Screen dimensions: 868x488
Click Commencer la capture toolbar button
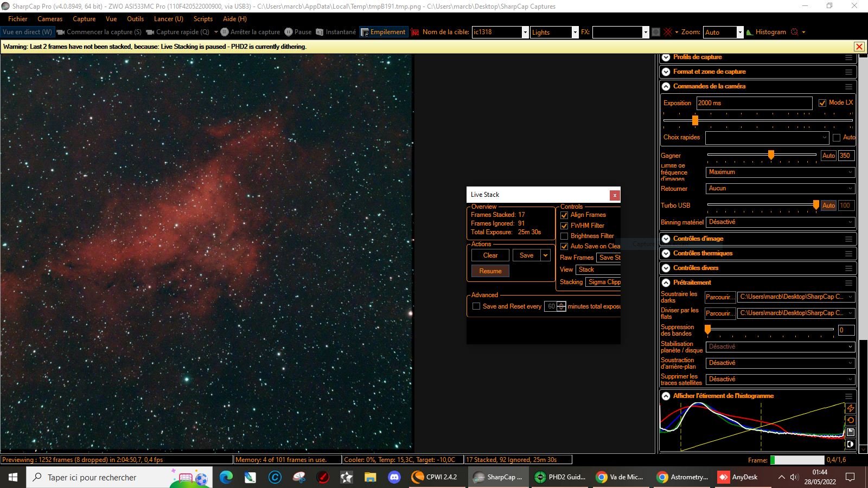click(99, 32)
